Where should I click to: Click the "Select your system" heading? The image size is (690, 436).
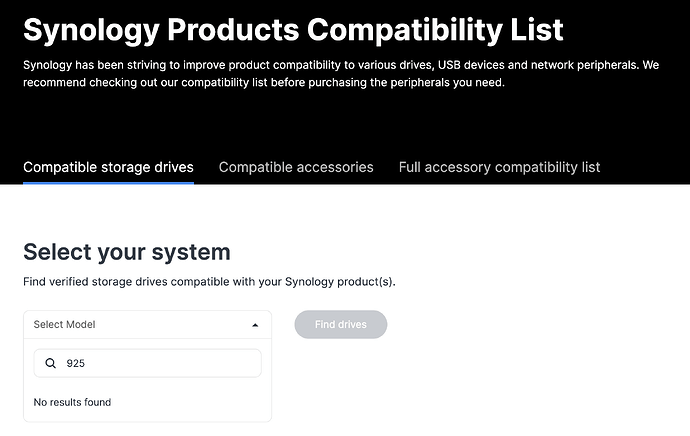[127, 251]
